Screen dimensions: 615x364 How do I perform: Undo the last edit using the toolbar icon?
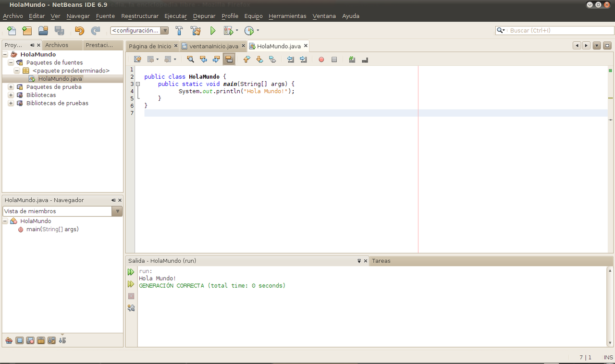(x=80, y=30)
